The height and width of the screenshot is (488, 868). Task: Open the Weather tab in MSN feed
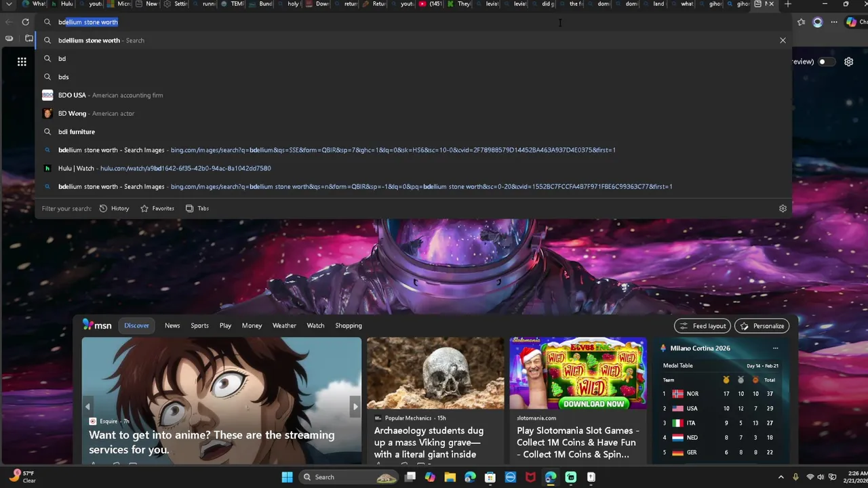284,325
